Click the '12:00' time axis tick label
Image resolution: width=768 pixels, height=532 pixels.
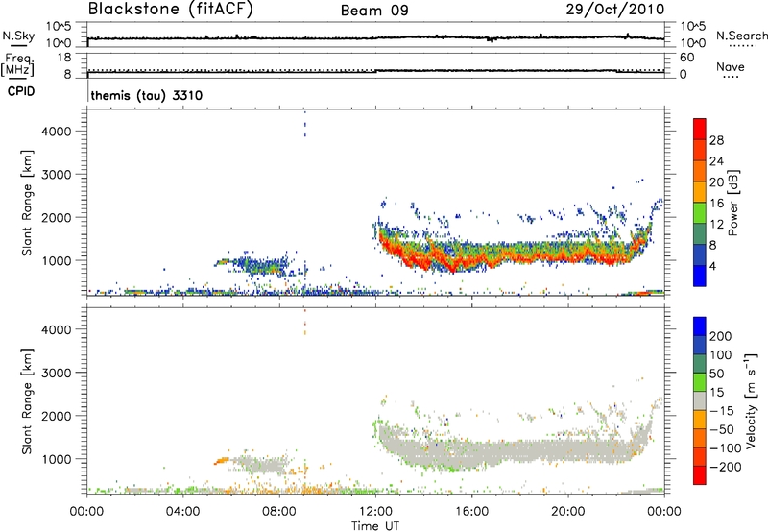[x=375, y=512]
